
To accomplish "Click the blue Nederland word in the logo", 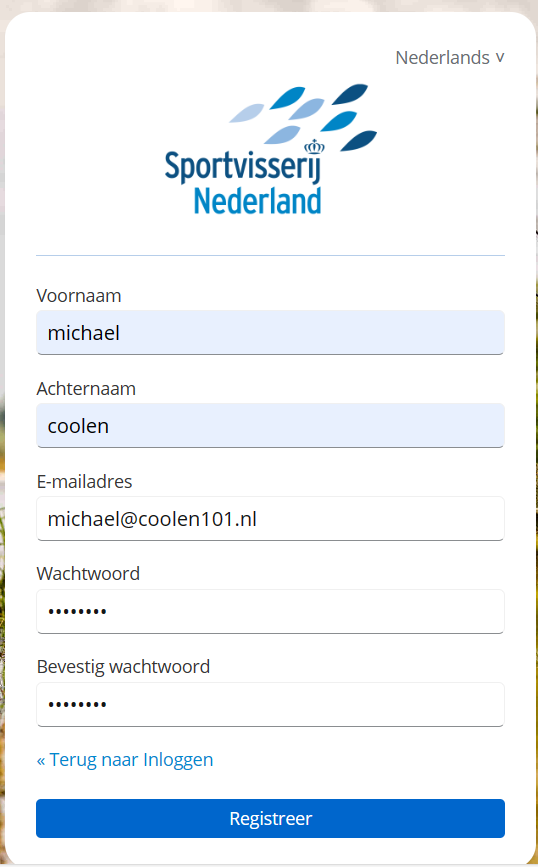I will coord(257,200).
